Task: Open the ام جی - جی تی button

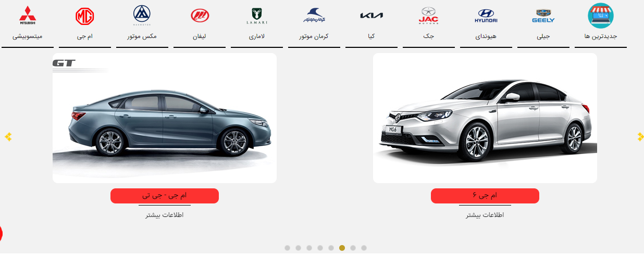Action: pos(165,196)
